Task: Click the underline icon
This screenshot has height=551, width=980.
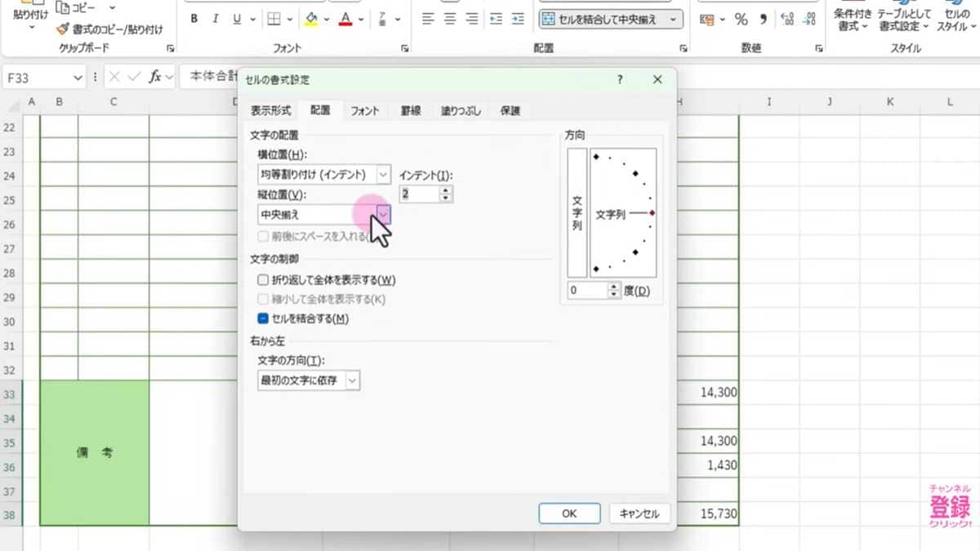Action: click(x=237, y=19)
